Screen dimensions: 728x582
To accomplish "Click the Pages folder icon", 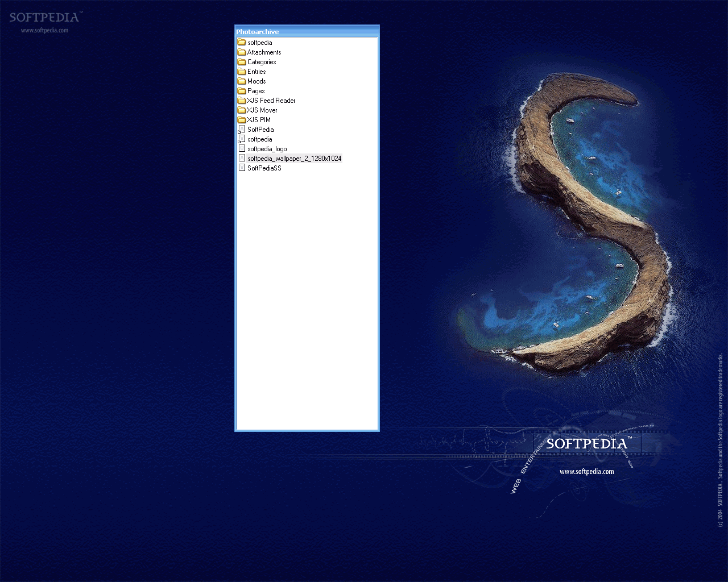I will [x=242, y=91].
